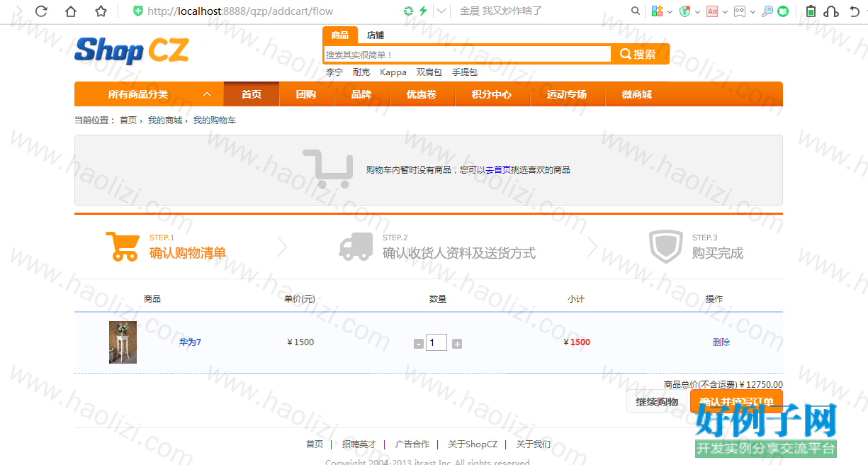
Task: Decrease quantity with minus button
Action: pos(419,344)
